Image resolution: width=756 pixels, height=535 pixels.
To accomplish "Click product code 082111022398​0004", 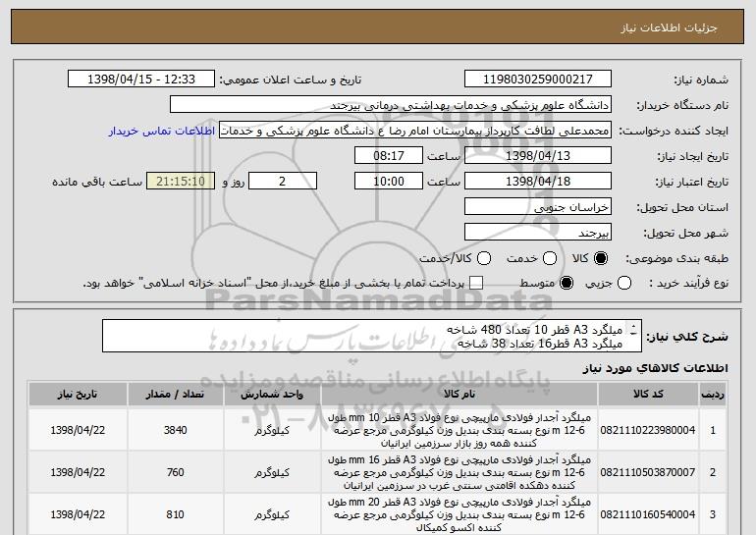I will 648,430.
